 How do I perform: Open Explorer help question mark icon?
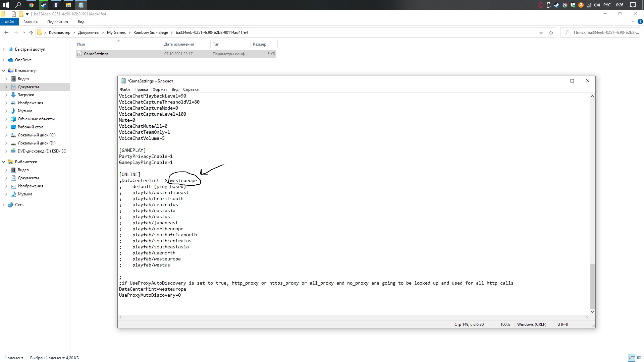[640, 21]
